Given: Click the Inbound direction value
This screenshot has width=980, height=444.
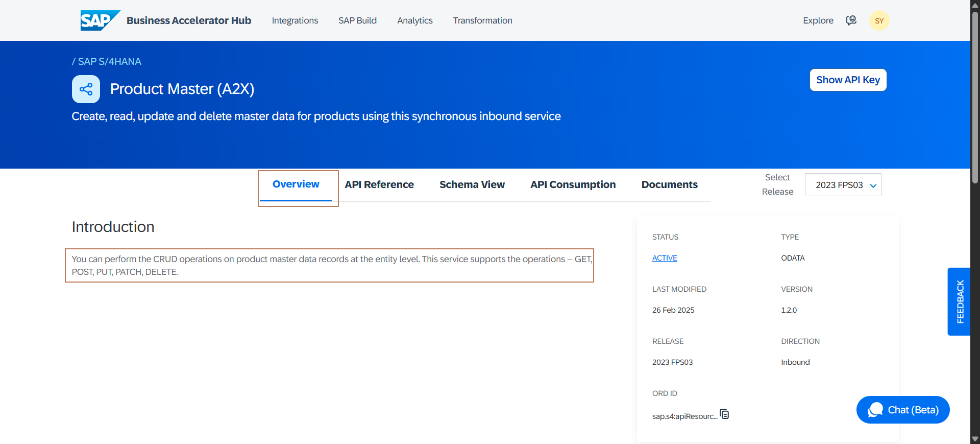Looking at the screenshot, I should pyautogui.click(x=795, y=362).
